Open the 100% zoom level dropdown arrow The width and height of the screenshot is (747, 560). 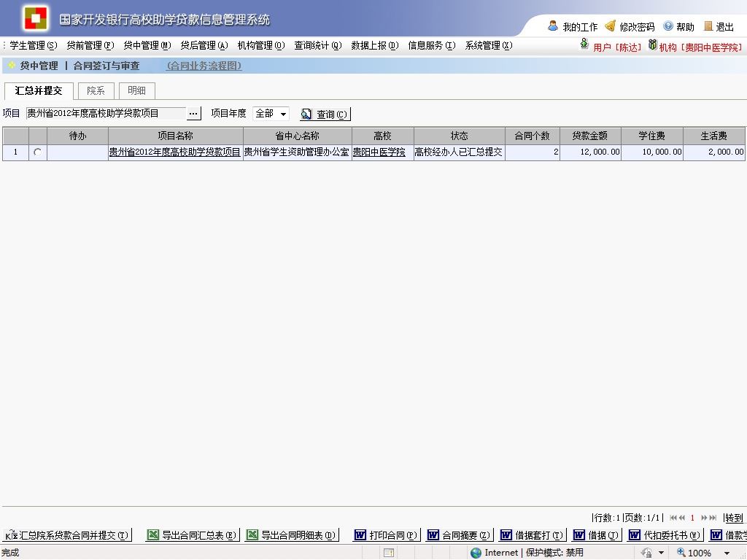[727, 553]
